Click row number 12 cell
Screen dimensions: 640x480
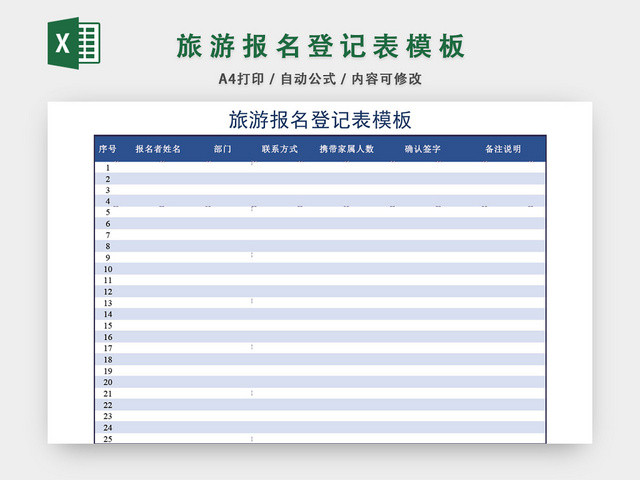tap(108, 292)
